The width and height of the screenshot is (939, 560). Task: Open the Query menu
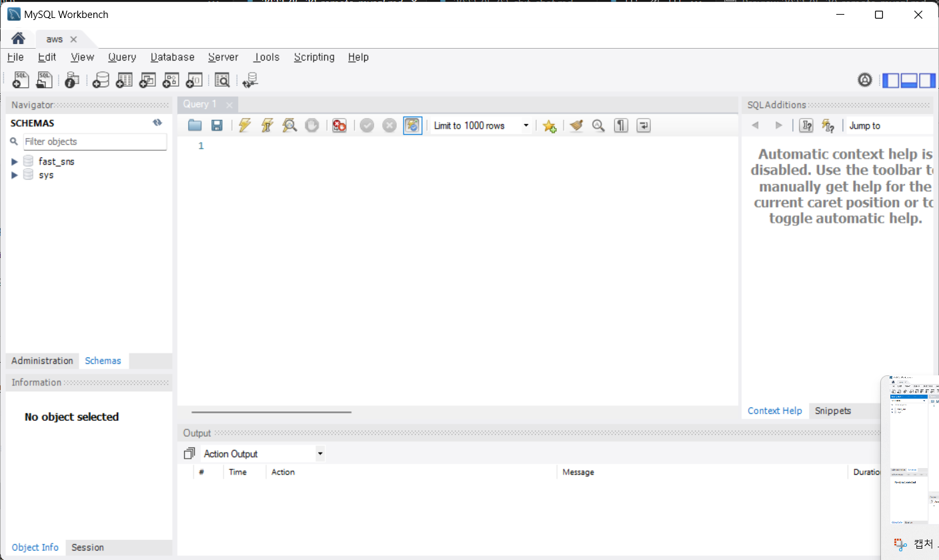pyautogui.click(x=122, y=57)
